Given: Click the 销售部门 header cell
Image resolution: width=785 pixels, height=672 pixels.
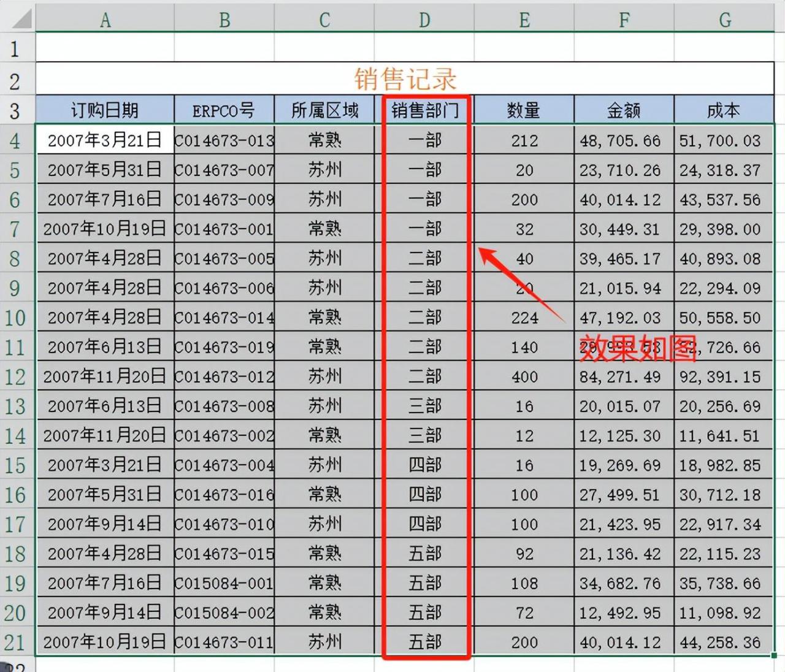Looking at the screenshot, I should 424,110.
